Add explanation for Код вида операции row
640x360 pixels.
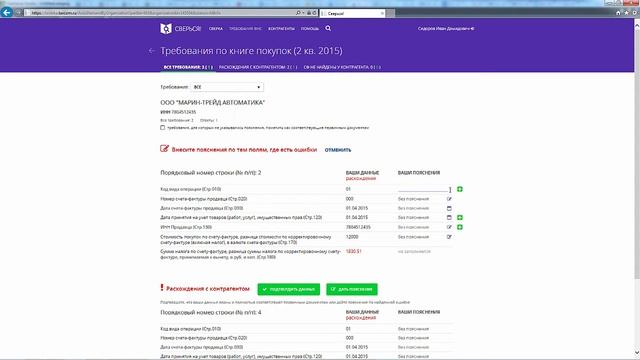pos(460,189)
